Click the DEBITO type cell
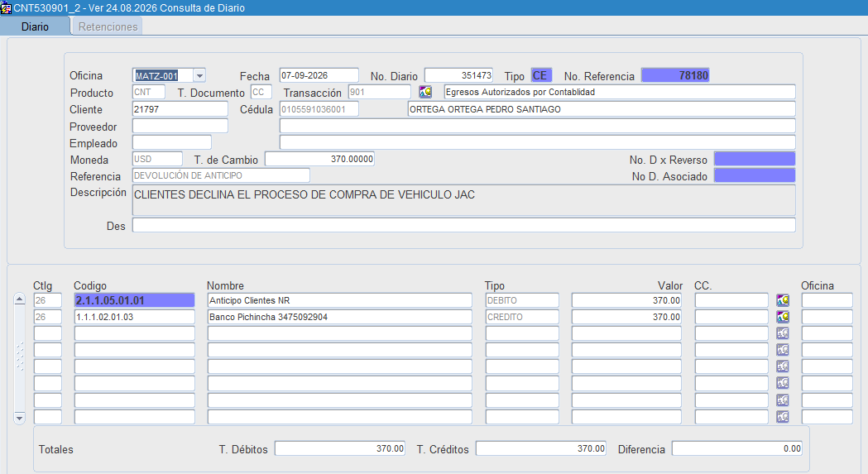The height and width of the screenshot is (474, 868). point(522,300)
